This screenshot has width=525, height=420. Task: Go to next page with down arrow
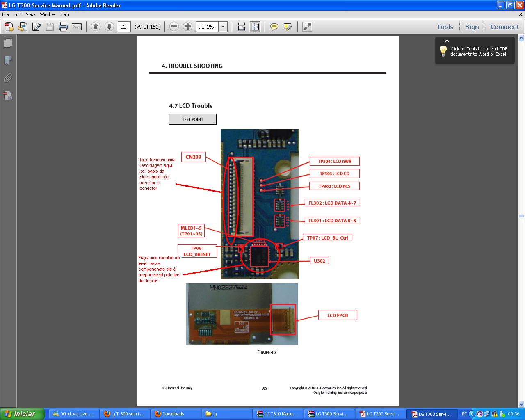(109, 27)
